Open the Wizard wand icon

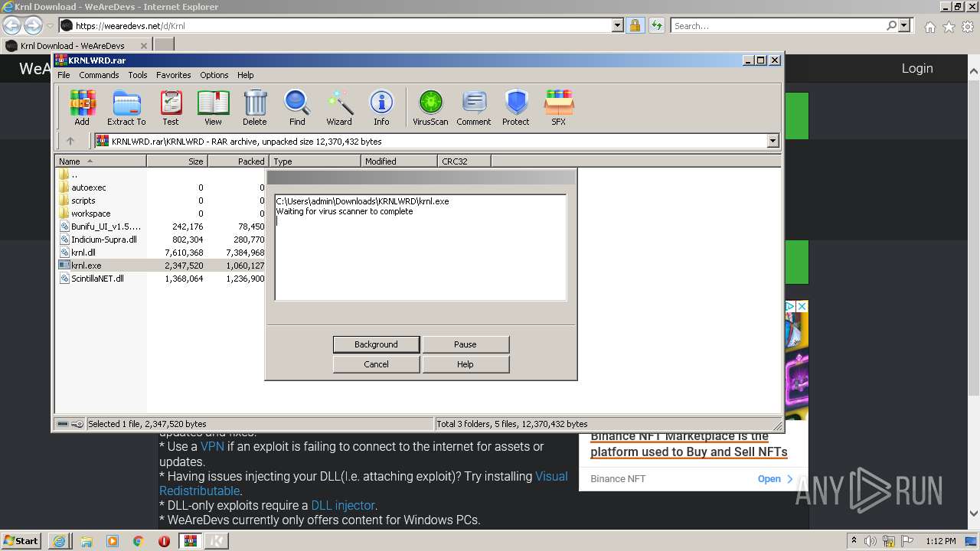pos(339,107)
